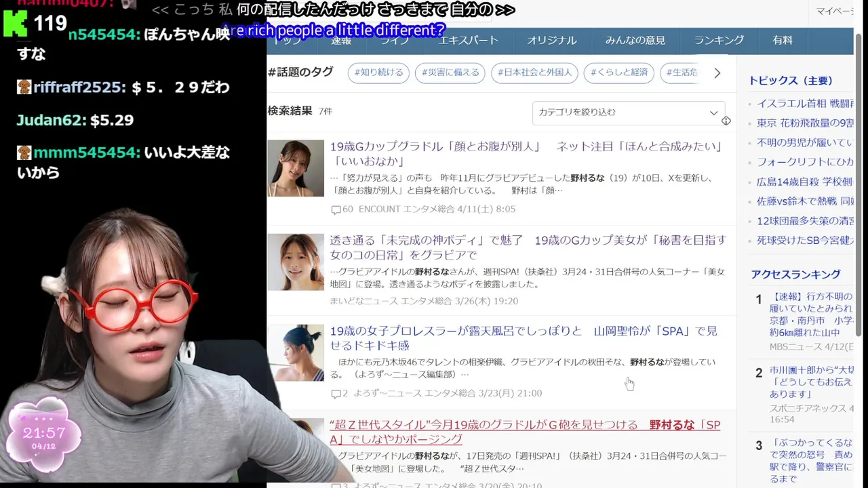Open the 広島14歳自殺 学校側 topic link
The height and width of the screenshot is (488, 868).
pyautogui.click(x=804, y=182)
